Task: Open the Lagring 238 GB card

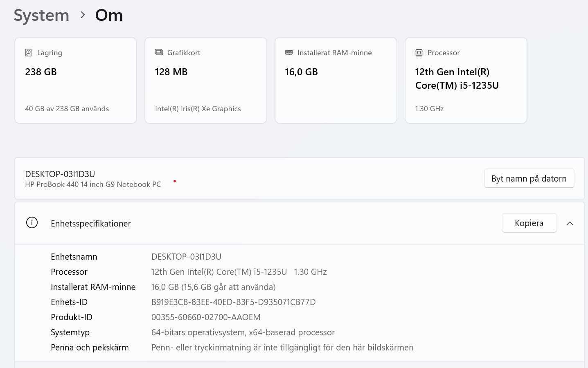Action: coord(76,81)
